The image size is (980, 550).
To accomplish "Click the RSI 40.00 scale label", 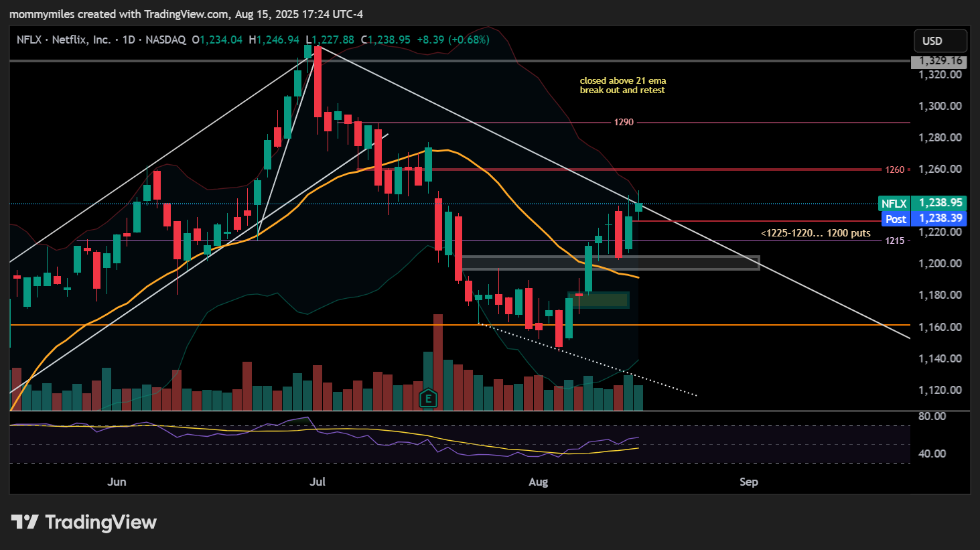I will tap(932, 454).
